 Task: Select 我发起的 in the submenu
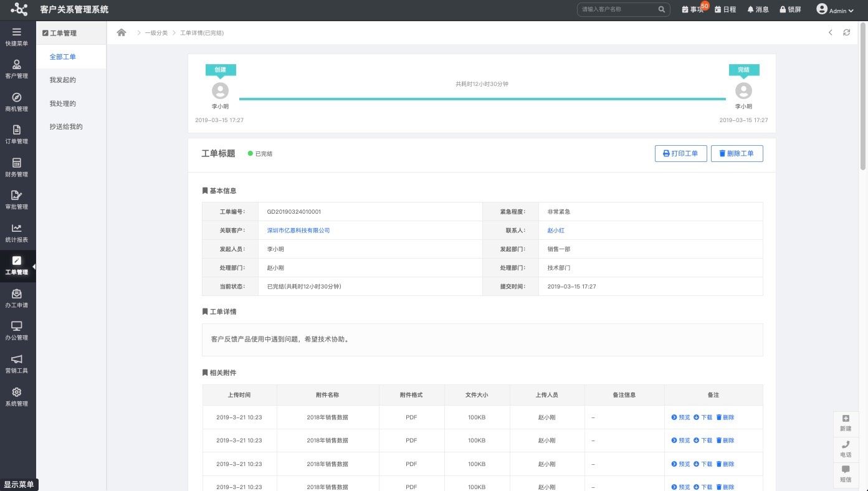coord(63,80)
